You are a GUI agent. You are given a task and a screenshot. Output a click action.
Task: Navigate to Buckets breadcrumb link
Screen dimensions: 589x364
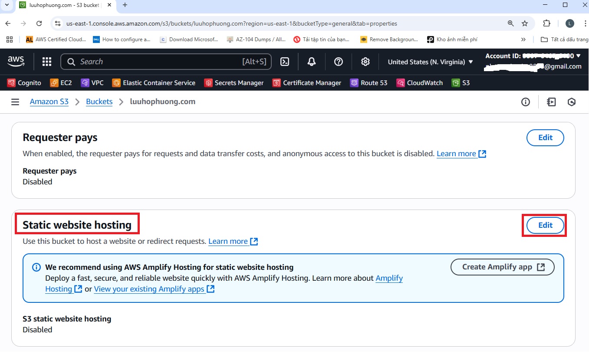99,102
